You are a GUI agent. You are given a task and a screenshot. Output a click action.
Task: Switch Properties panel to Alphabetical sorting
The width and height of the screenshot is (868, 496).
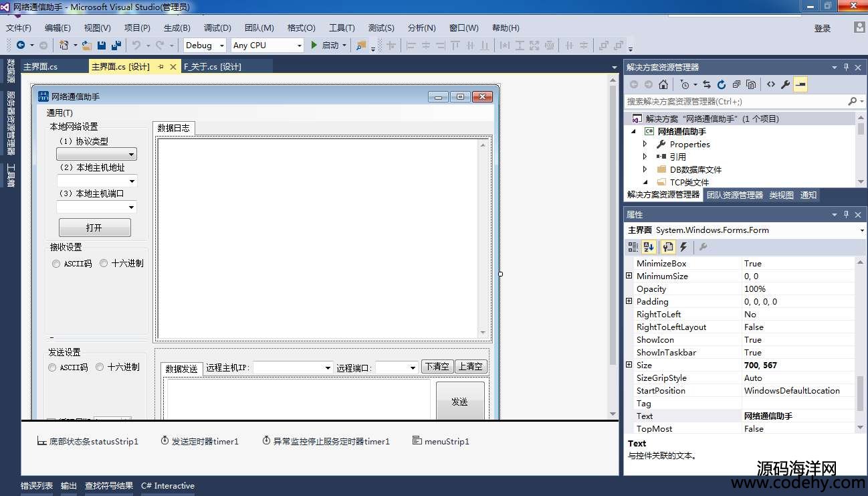649,247
